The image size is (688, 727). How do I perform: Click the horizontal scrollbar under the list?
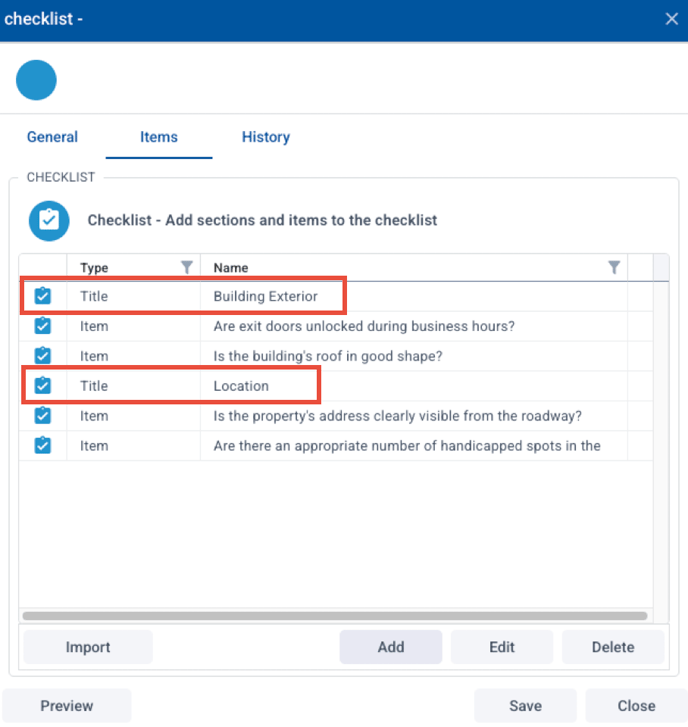click(335, 616)
